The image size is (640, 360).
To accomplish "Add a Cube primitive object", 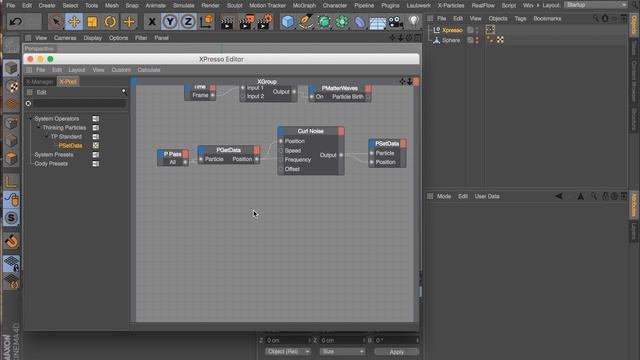I will point(287,22).
